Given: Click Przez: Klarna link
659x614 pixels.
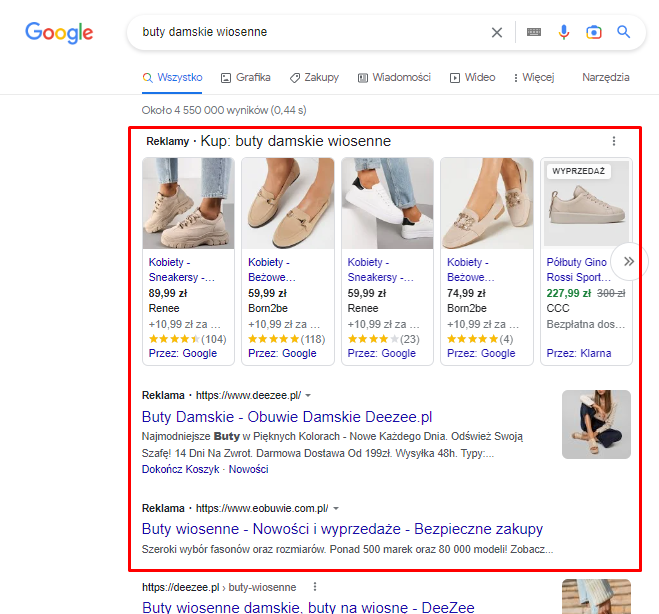Looking at the screenshot, I should (579, 353).
